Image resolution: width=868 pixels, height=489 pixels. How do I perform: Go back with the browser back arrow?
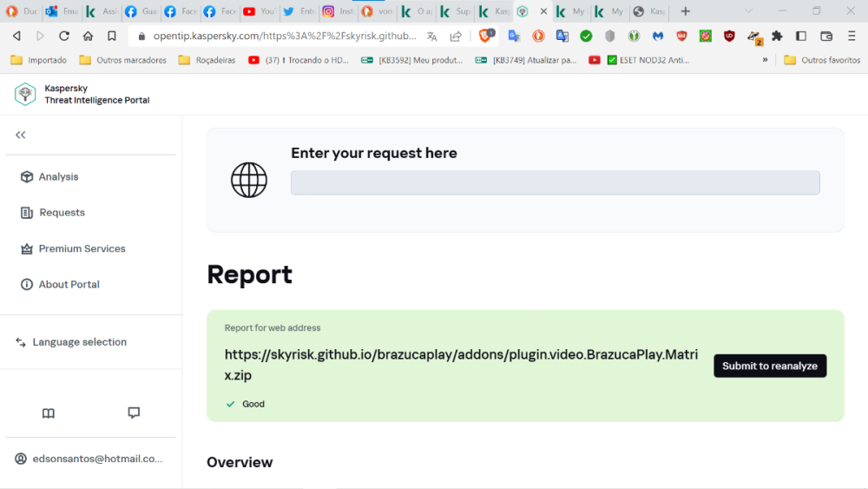pyautogui.click(x=16, y=36)
